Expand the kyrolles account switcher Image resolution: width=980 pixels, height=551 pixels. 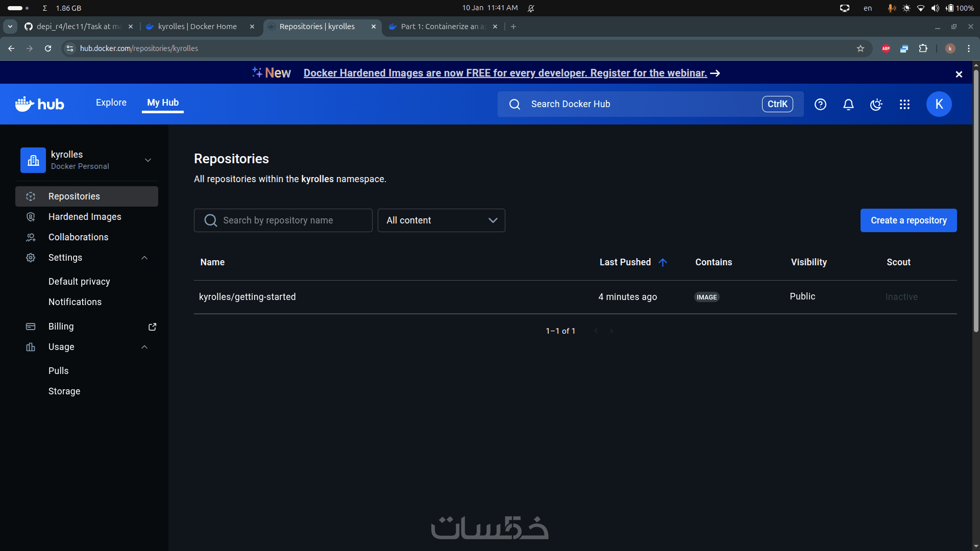148,160
